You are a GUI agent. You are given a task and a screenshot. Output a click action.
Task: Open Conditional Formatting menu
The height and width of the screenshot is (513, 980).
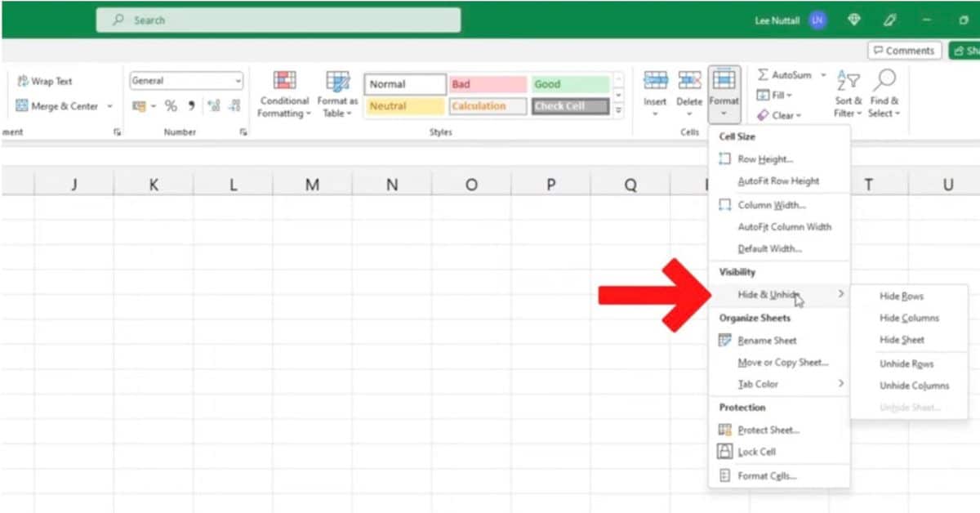pyautogui.click(x=284, y=95)
